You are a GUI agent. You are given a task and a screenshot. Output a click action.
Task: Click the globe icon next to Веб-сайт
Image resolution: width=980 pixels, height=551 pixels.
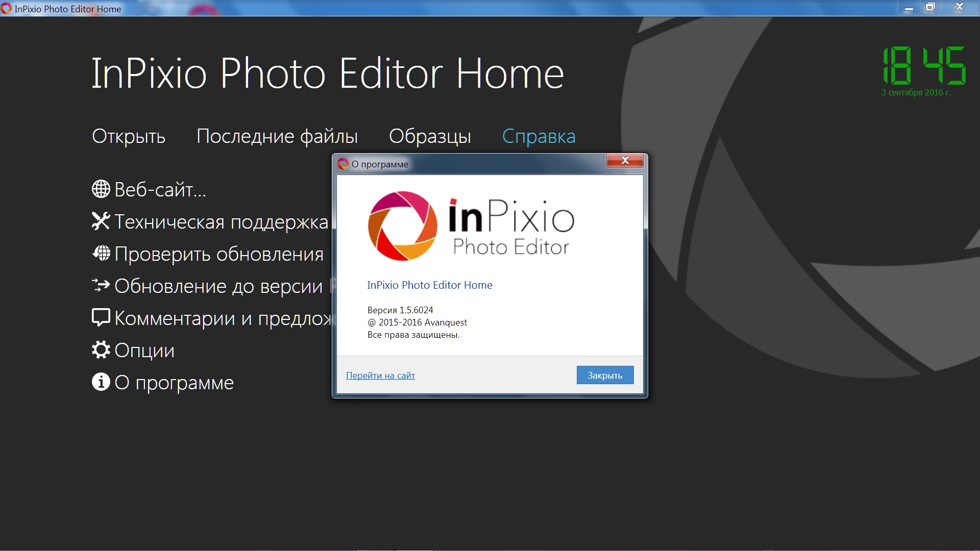point(101,189)
